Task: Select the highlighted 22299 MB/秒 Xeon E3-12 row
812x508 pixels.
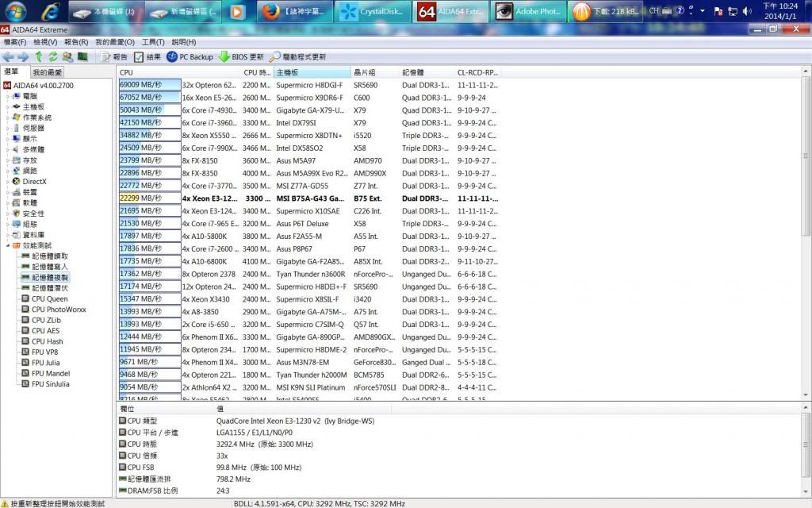Action: [x=308, y=198]
